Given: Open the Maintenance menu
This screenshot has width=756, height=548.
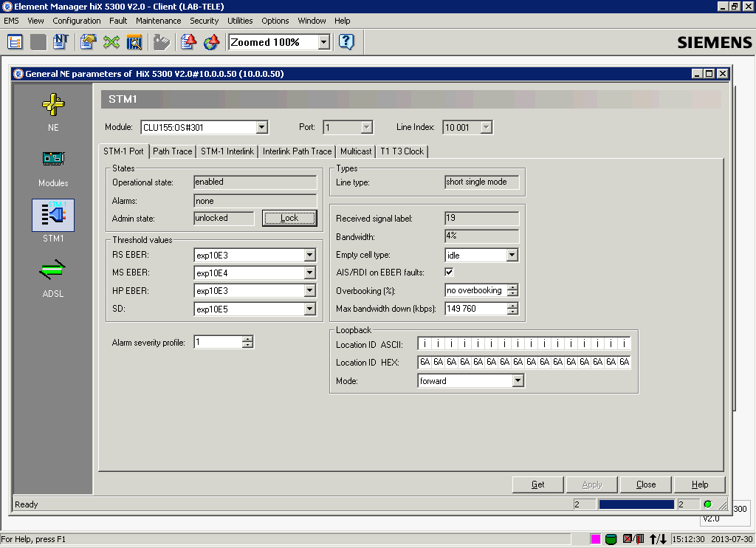Looking at the screenshot, I should click(159, 21).
